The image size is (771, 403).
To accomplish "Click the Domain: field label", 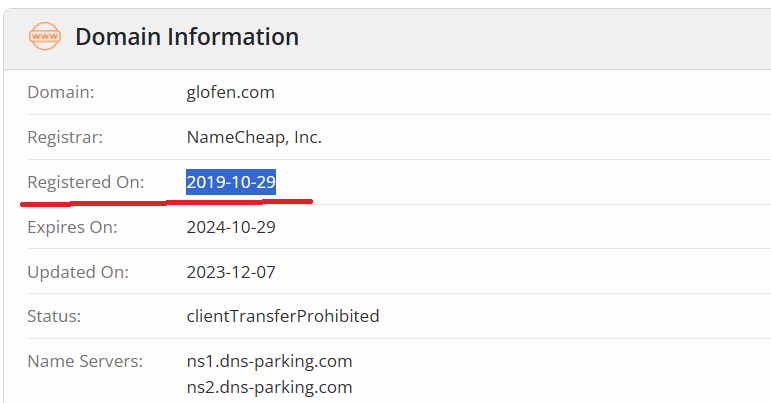I will tap(60, 92).
